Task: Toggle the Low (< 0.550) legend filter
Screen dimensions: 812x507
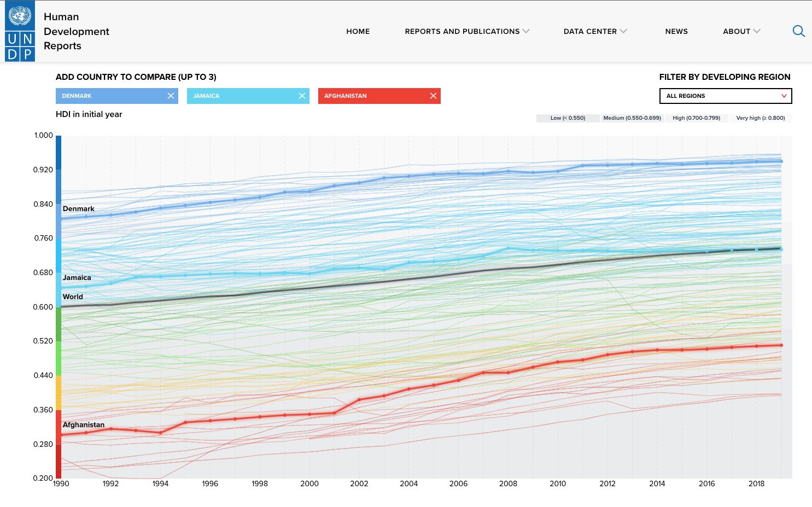Action: (x=568, y=118)
